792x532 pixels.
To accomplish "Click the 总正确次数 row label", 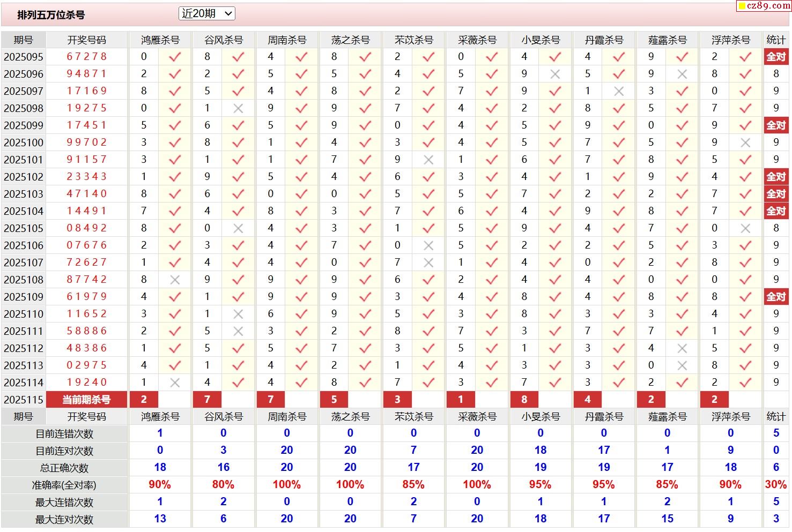I will pyautogui.click(x=64, y=468).
